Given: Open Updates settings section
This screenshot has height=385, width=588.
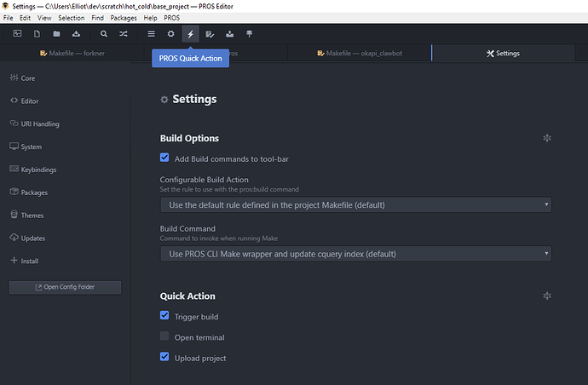Looking at the screenshot, I should tap(27, 238).
